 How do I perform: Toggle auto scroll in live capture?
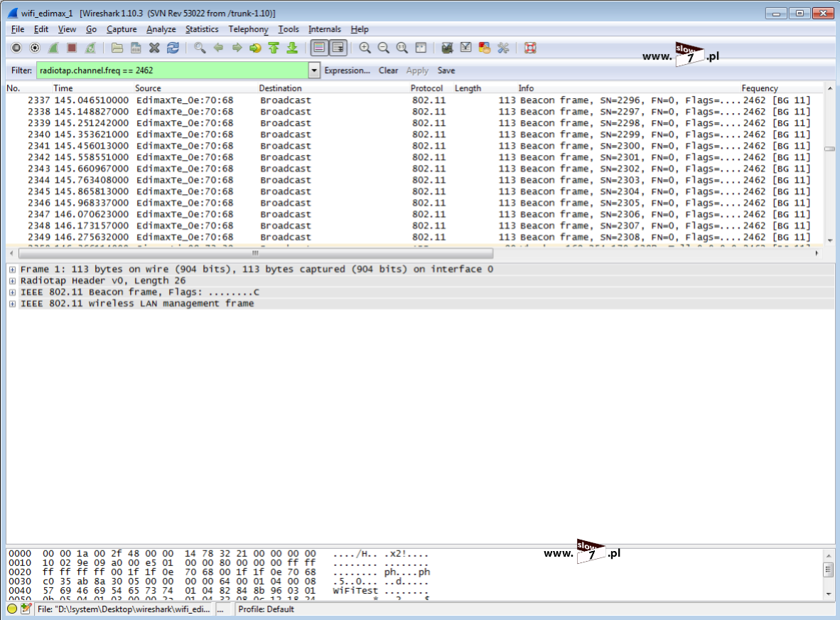point(338,48)
